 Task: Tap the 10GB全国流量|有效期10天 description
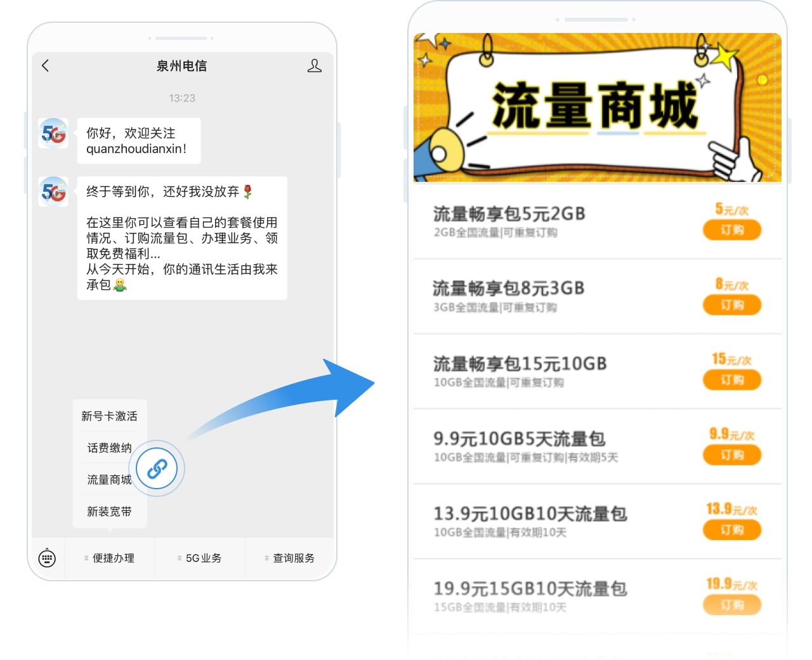501,532
